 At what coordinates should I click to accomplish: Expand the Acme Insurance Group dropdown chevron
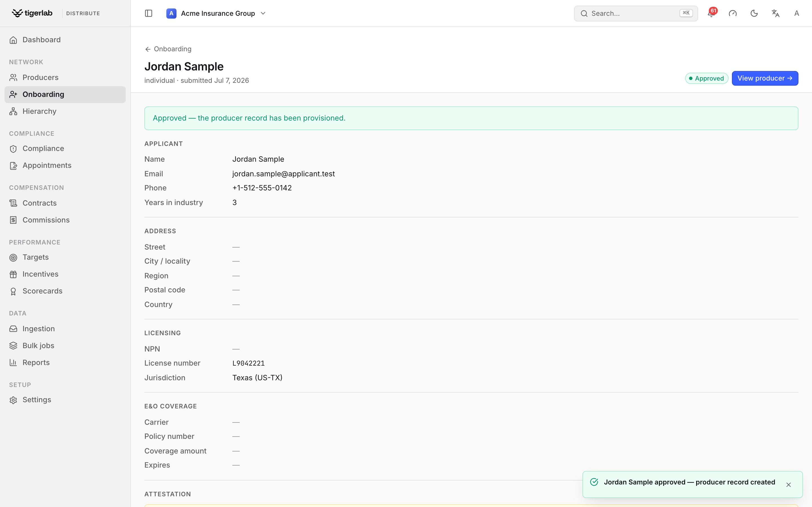click(x=263, y=14)
